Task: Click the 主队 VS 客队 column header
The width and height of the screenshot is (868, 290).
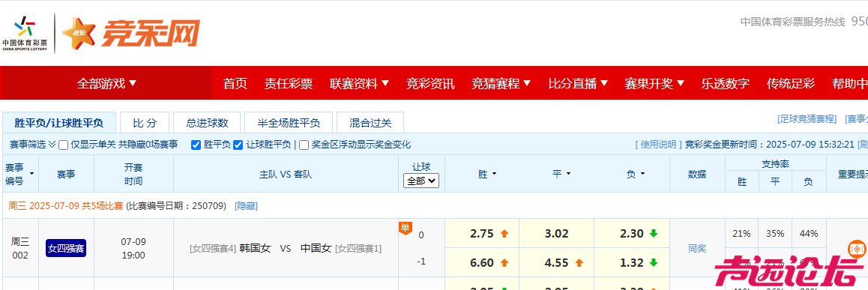Action: tap(286, 174)
